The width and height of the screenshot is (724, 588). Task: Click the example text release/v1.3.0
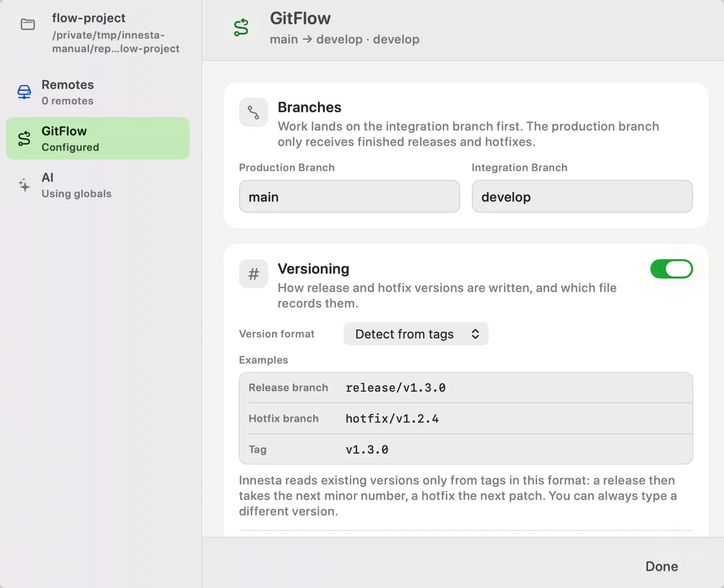pyautogui.click(x=395, y=388)
